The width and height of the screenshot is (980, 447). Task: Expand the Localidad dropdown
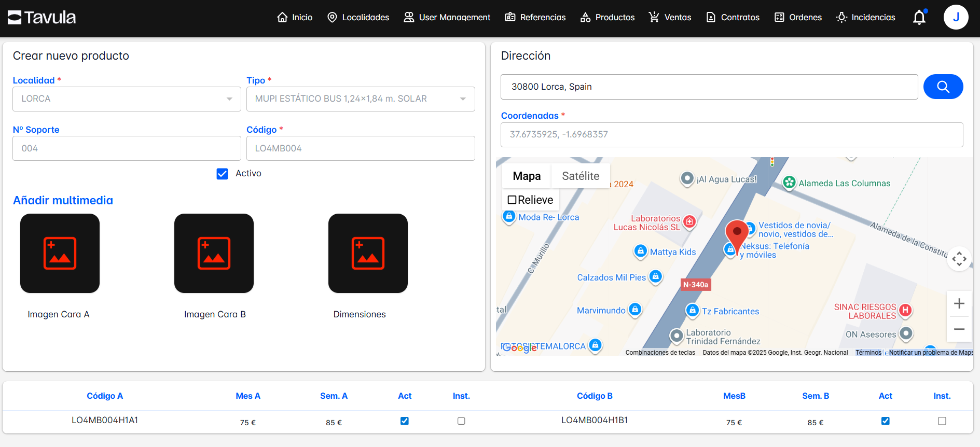coord(127,99)
